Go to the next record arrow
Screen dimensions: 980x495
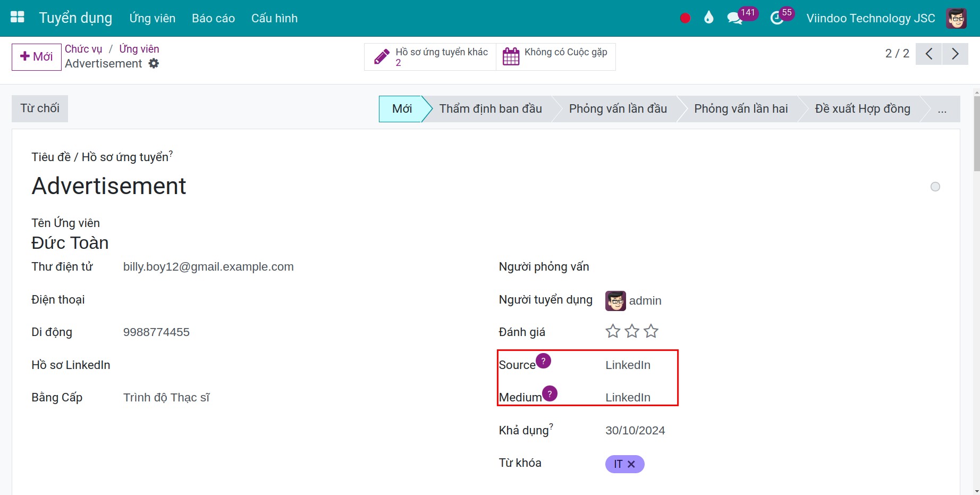point(955,54)
